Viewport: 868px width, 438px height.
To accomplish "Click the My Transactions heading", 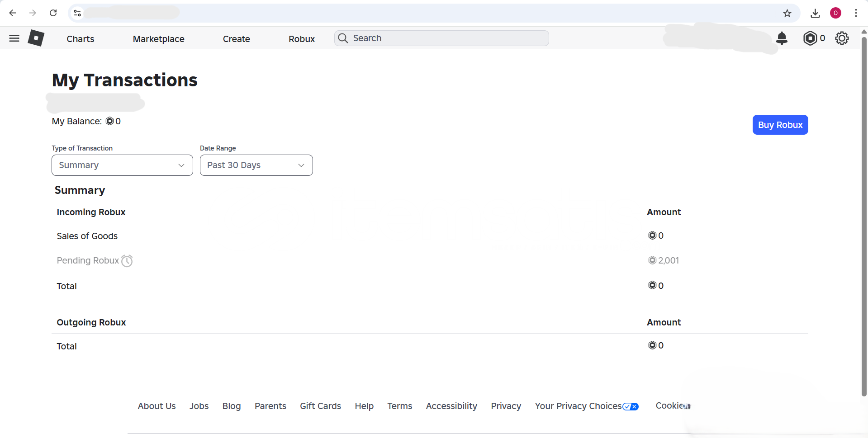I will [x=124, y=80].
